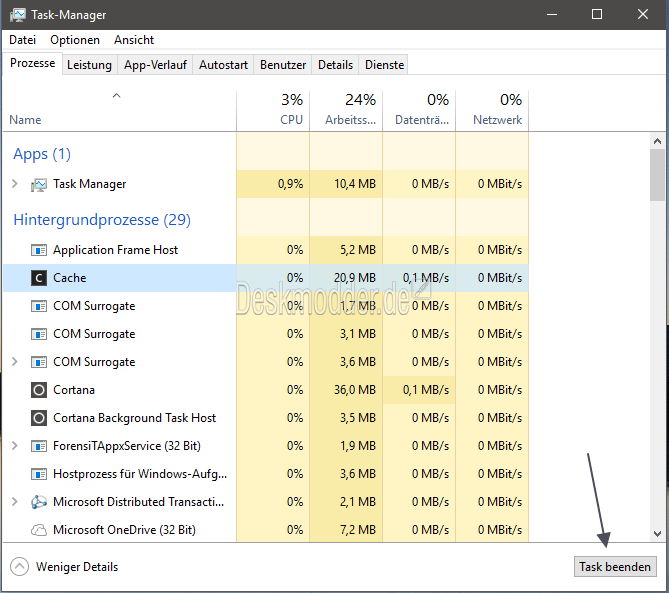This screenshot has width=669, height=593.
Task: Click the 3,5 MB value for Cortana Background
Action: click(358, 418)
